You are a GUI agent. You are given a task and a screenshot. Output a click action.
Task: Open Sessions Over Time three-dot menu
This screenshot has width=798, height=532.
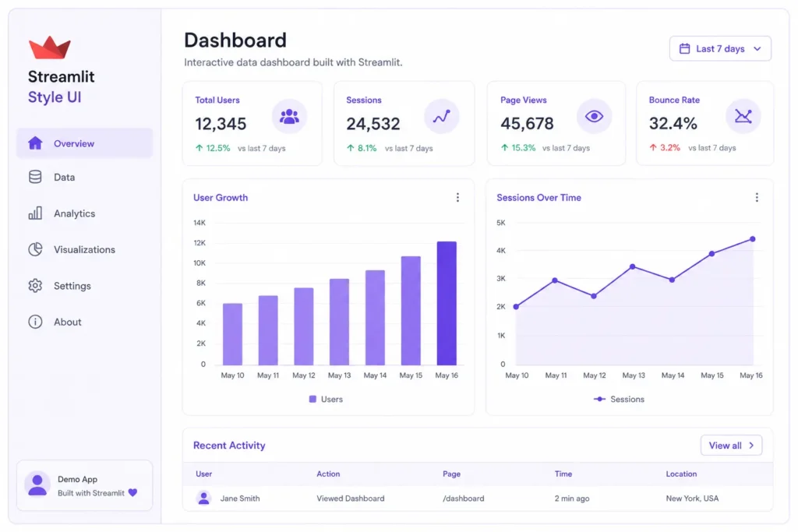coord(757,197)
